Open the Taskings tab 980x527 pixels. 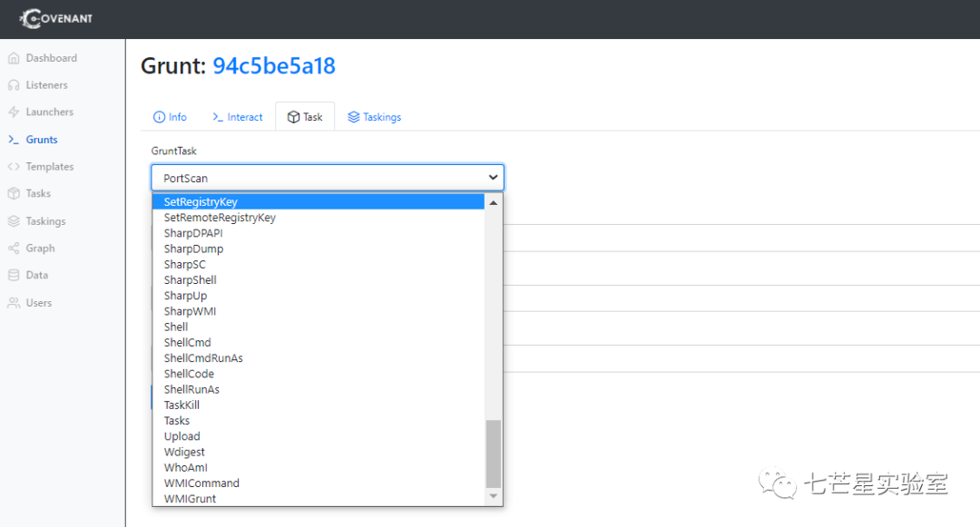point(375,117)
